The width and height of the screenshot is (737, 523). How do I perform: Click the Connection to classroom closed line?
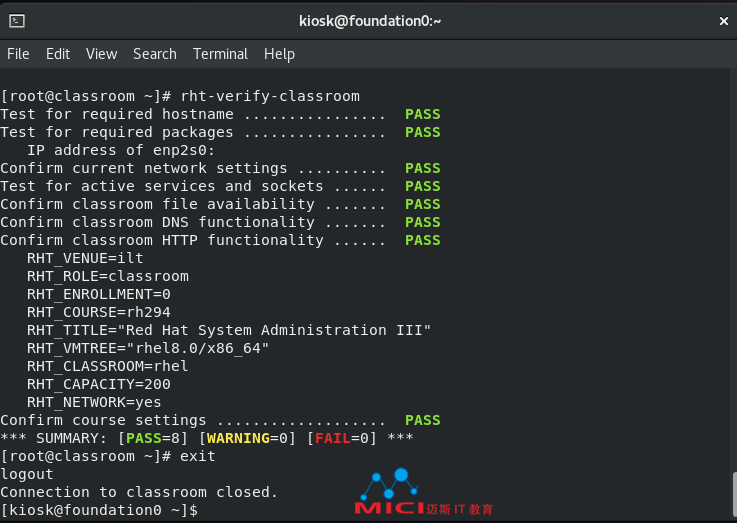tap(139, 492)
